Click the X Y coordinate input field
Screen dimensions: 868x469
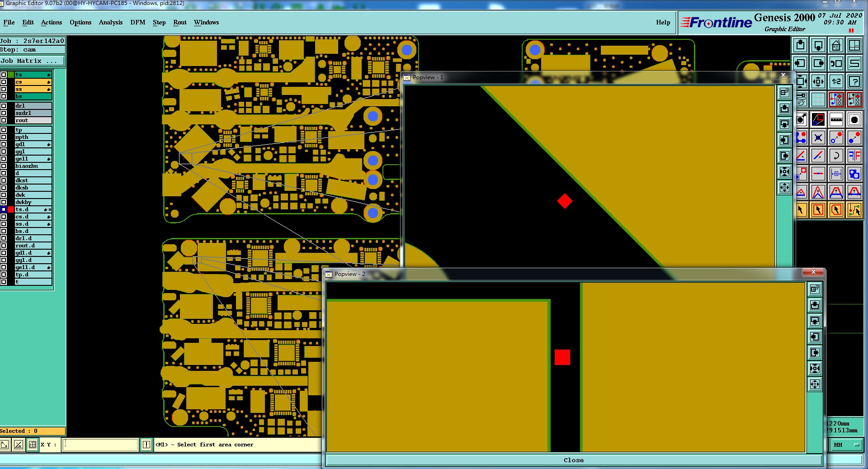coord(100,445)
